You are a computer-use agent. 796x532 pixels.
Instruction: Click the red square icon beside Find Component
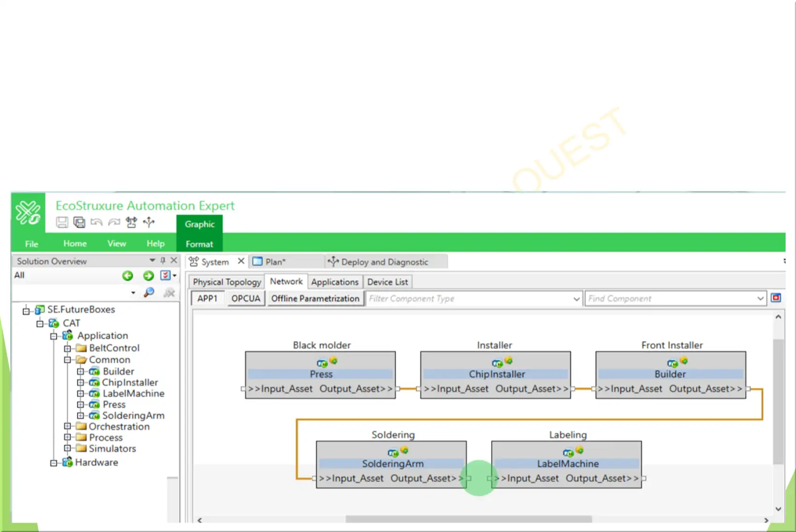coord(776,298)
